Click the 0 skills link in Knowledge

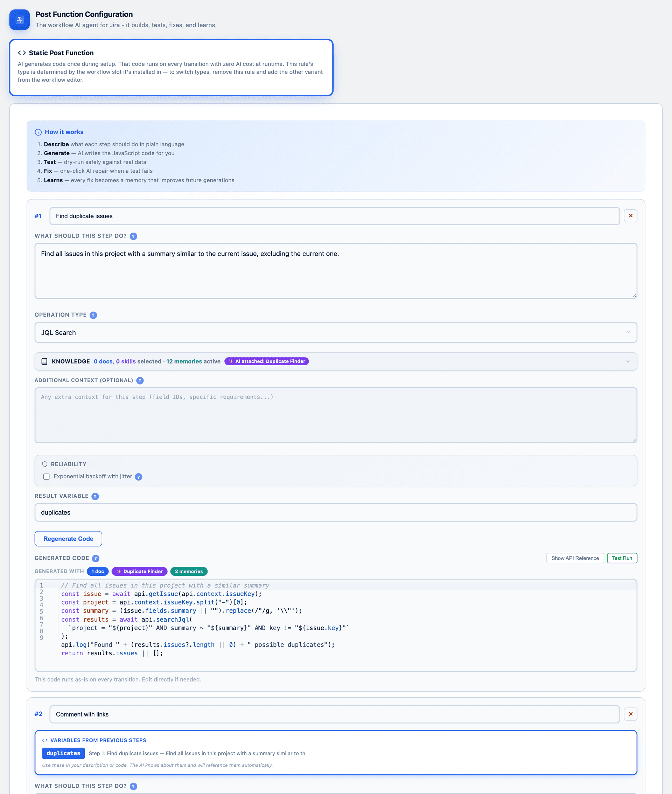pos(126,361)
